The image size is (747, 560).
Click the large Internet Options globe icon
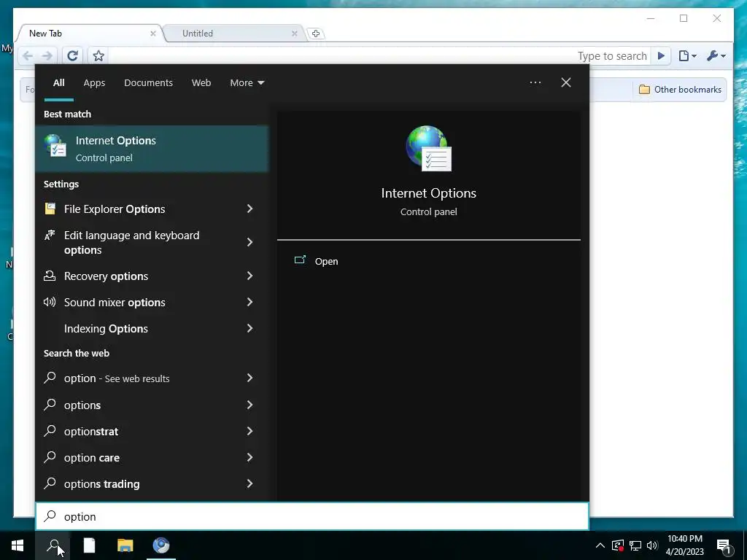click(x=428, y=149)
